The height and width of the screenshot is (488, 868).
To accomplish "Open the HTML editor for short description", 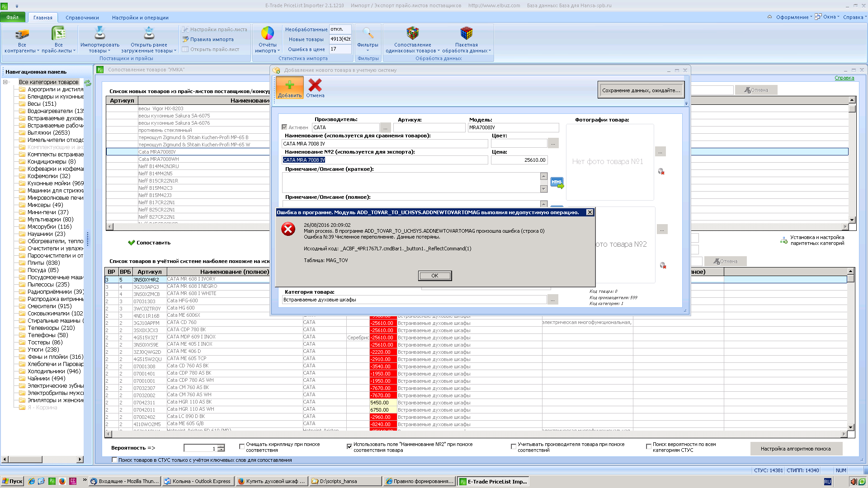I will tap(557, 183).
